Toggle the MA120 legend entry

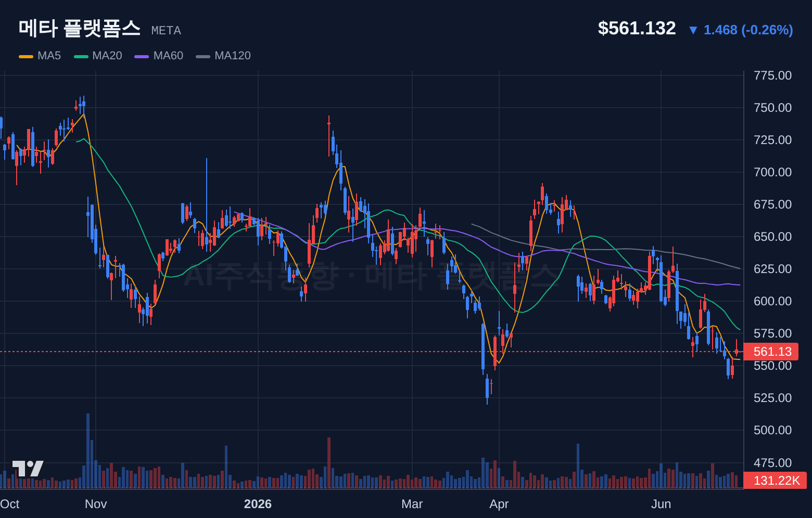[223, 56]
